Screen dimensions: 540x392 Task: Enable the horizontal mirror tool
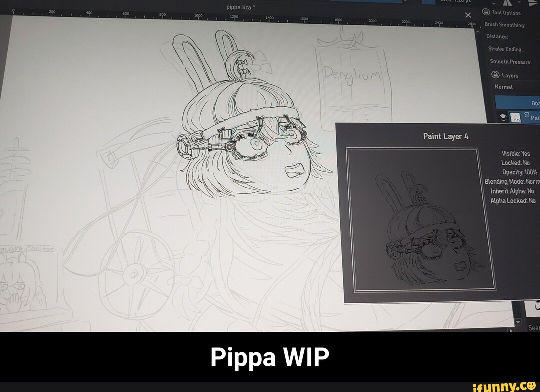point(508,2)
